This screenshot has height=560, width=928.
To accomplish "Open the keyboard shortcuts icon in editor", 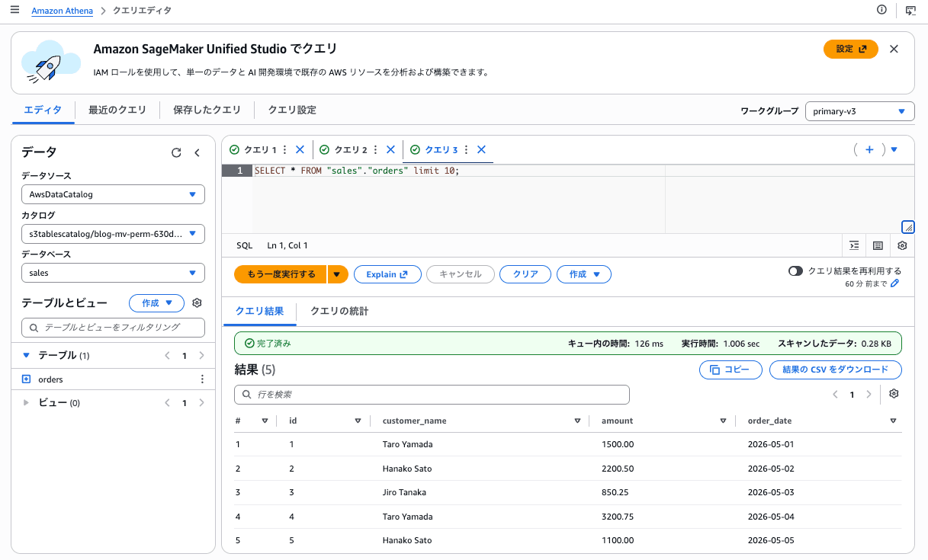I will coord(878,245).
